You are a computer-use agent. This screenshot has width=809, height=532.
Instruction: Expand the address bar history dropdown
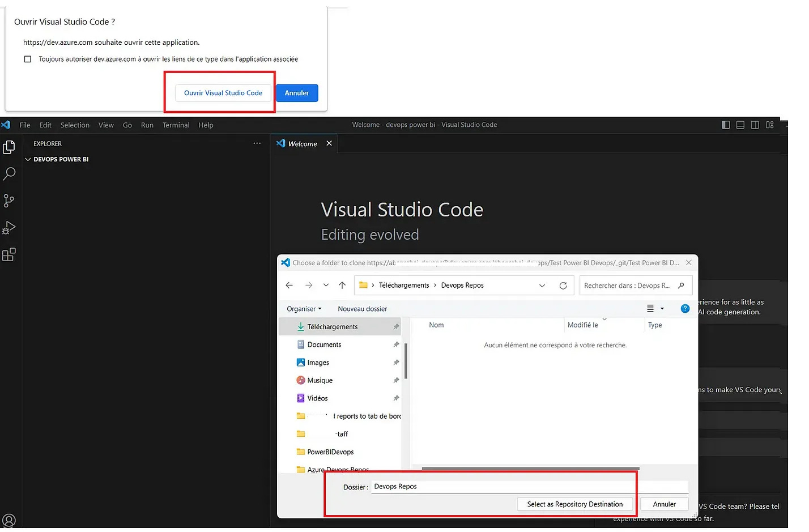pos(542,286)
